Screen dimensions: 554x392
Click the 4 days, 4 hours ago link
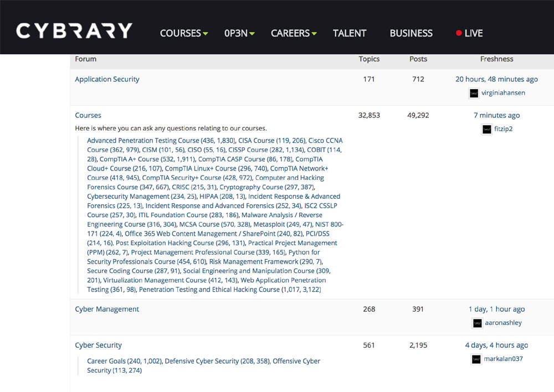(x=496, y=345)
